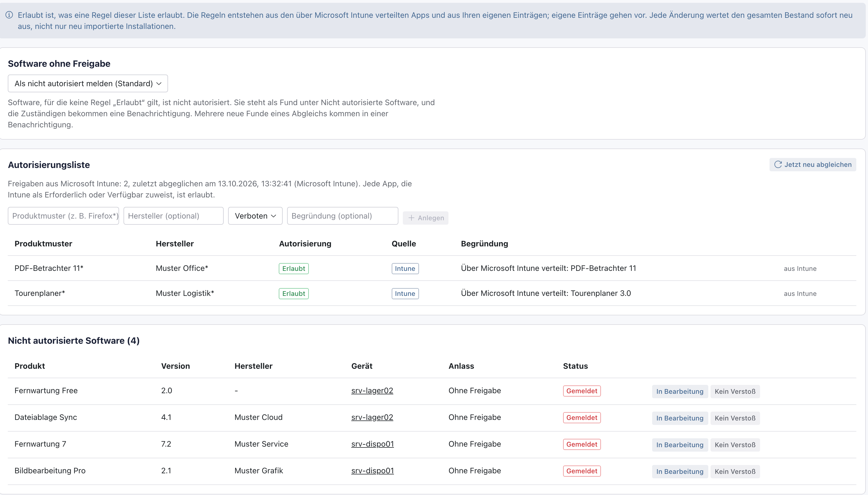Image resolution: width=868 pixels, height=495 pixels.
Task: Set Bildbearbeitung Pro to In Bearbeitung
Action: coord(680,472)
